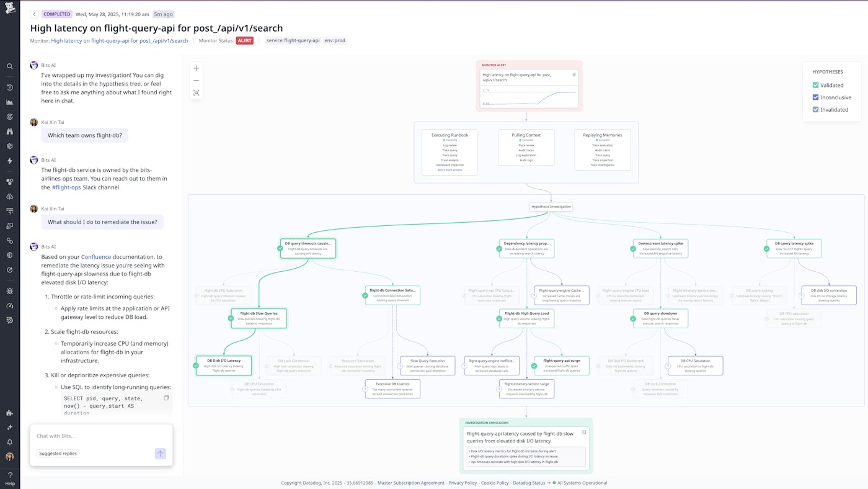The height and width of the screenshot is (489, 868).
Task: Select the Slow Query Execution node
Action: coord(427,365)
